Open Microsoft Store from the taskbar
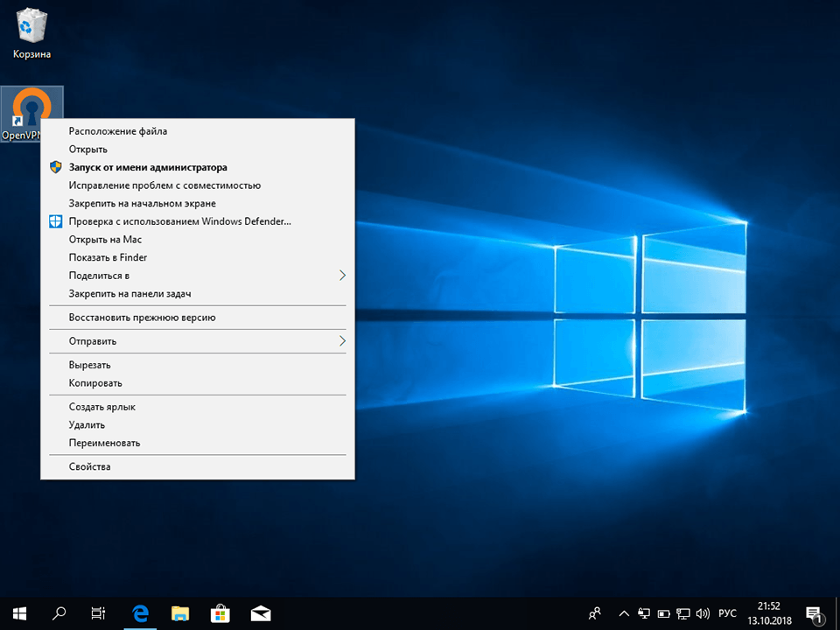Image resolution: width=840 pixels, height=630 pixels. point(220,613)
